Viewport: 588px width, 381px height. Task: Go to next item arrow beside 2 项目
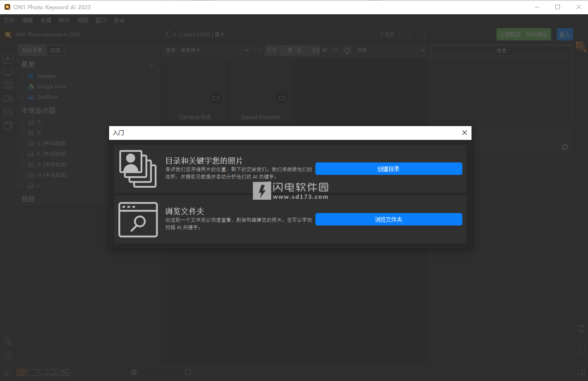(x=410, y=35)
